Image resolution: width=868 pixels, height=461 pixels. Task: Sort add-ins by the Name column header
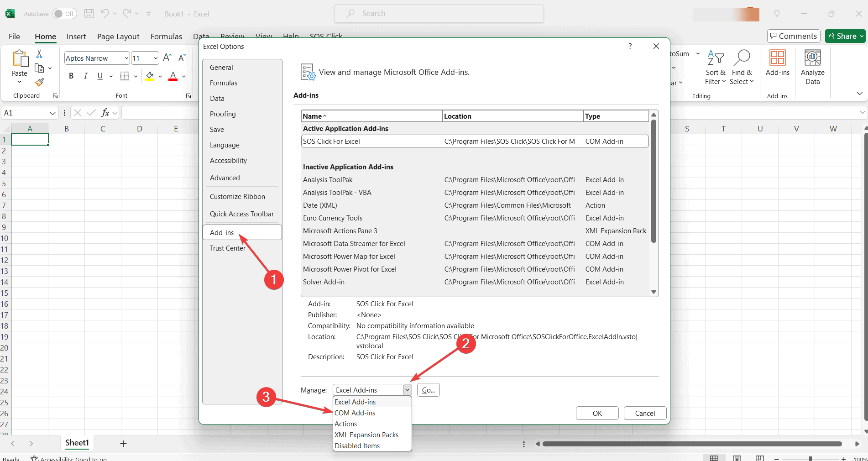[x=371, y=116]
